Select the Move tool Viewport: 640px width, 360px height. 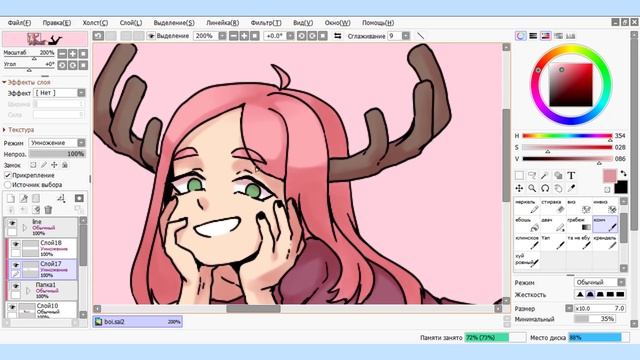[x=519, y=188]
